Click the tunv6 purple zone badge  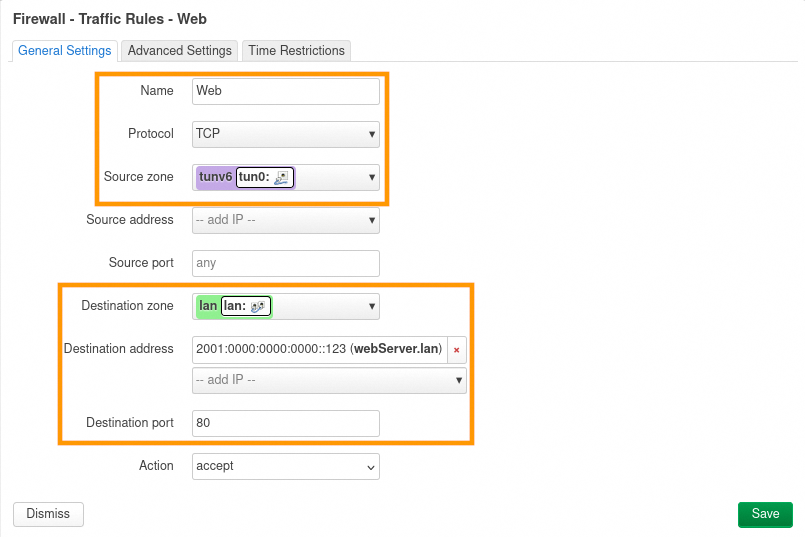tap(215, 177)
